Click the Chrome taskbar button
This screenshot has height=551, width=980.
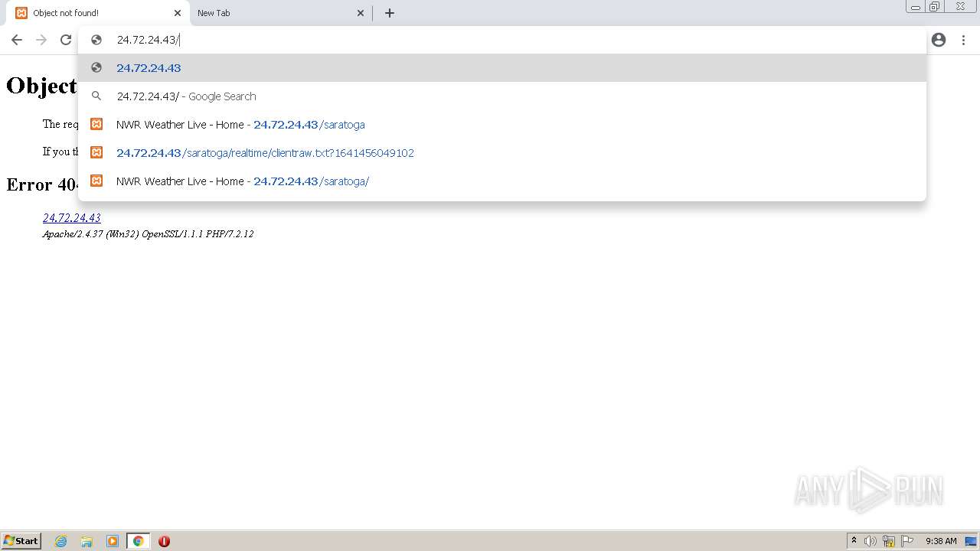click(x=139, y=541)
